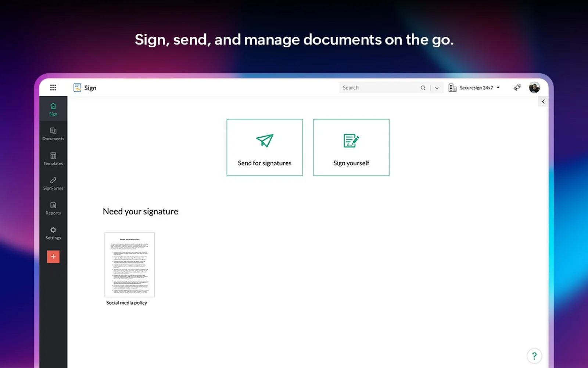The image size is (588, 368).
Task: Open the help question mark button
Action: pyautogui.click(x=534, y=356)
